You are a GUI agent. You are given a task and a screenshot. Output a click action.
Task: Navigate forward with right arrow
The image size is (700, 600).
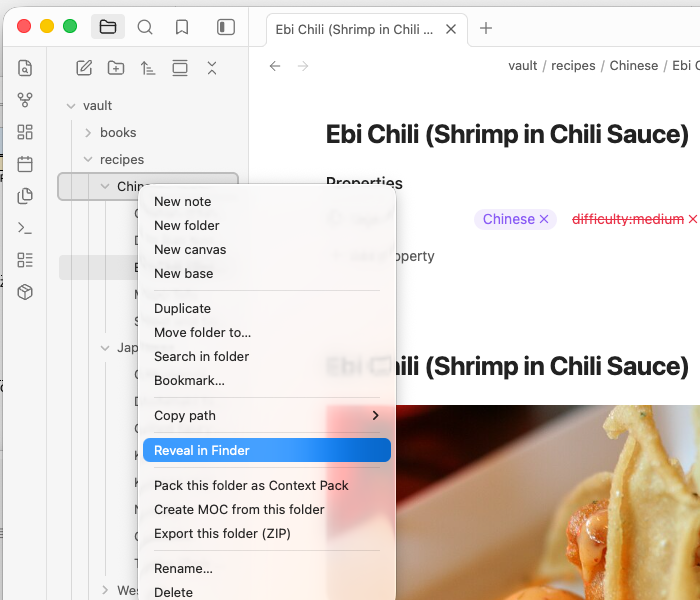[303, 66]
